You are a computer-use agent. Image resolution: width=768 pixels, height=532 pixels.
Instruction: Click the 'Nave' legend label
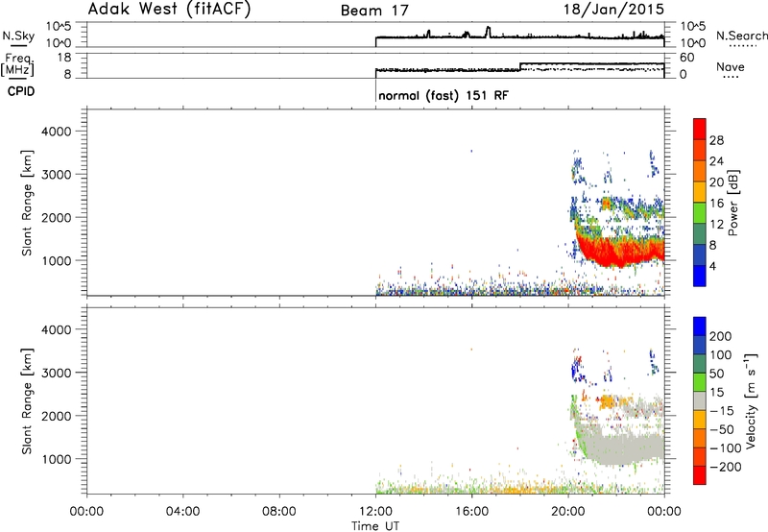coord(731,66)
